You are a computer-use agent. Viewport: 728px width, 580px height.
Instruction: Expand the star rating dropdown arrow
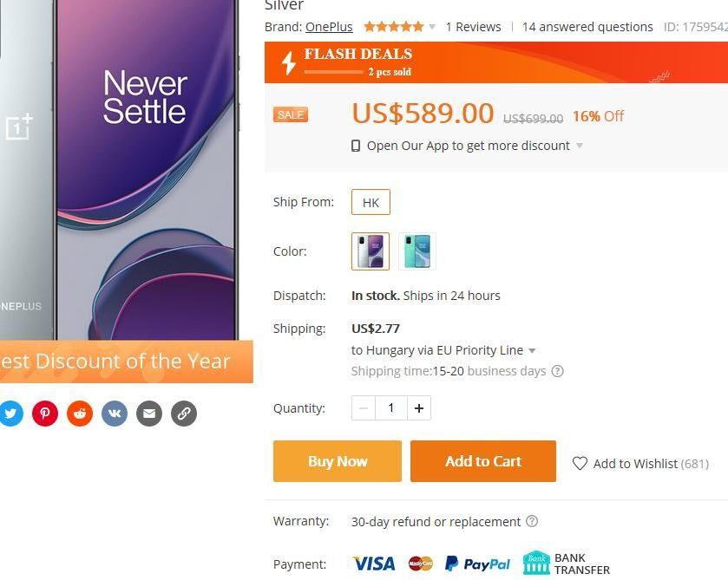coord(432,27)
